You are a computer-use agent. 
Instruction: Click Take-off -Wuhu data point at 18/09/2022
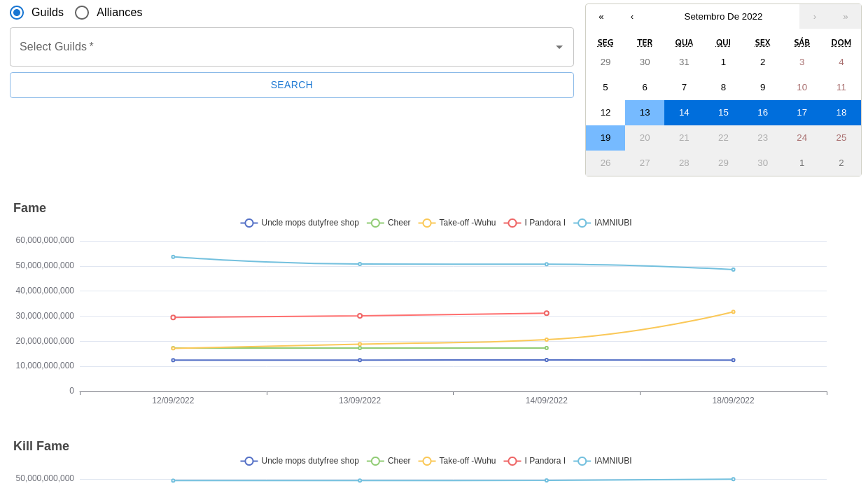click(x=734, y=312)
